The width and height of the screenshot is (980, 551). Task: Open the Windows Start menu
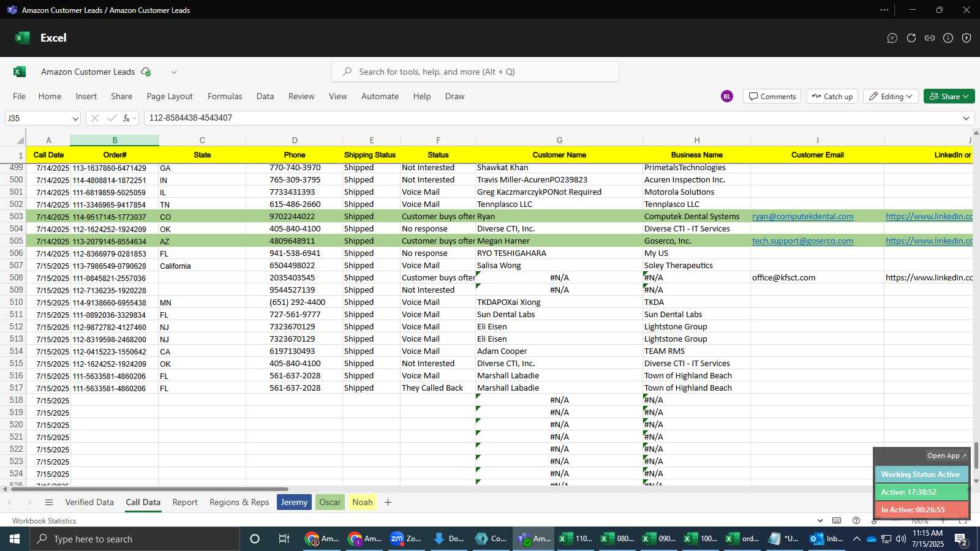15,539
